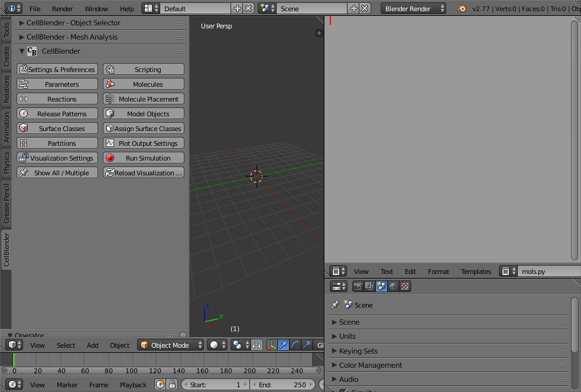This screenshot has width=581, height=392.
Task: Select the Texture properties tab icon
Action: [x=405, y=286]
